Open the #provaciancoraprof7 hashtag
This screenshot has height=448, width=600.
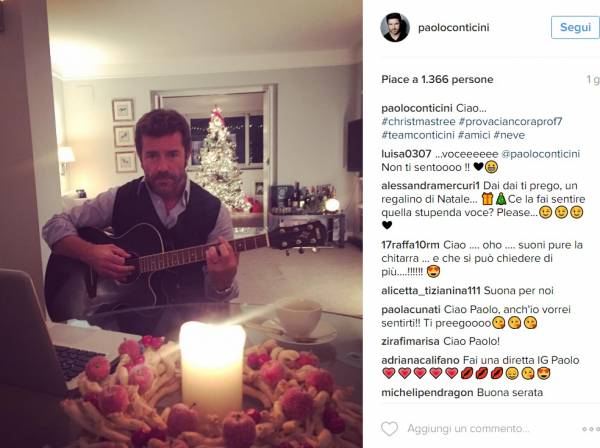510,122
